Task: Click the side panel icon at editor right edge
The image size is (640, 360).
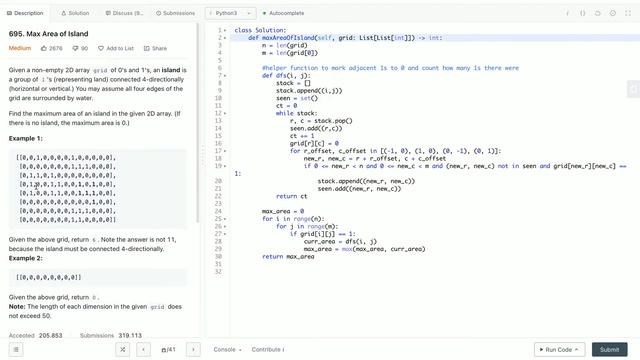Action: coord(633,89)
